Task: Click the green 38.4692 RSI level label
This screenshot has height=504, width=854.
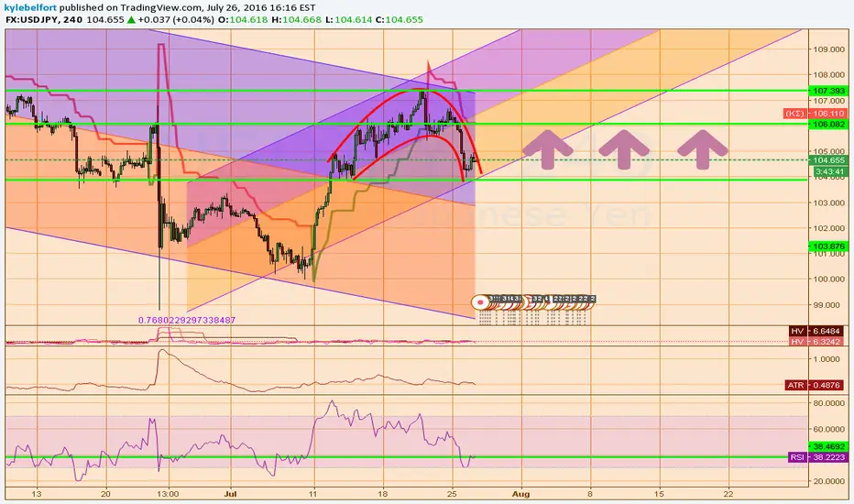Action: click(827, 446)
